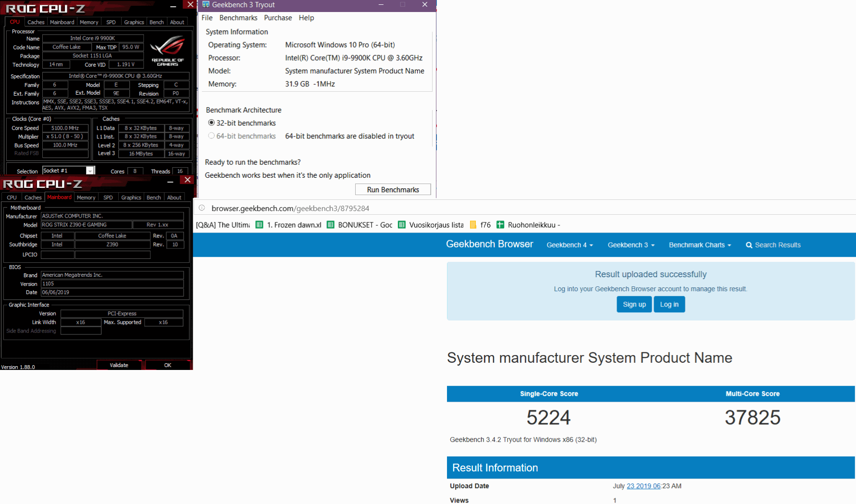Switch to About tab in upper CPU-Z
Image resolution: width=856 pixels, height=504 pixels.
coord(177,22)
